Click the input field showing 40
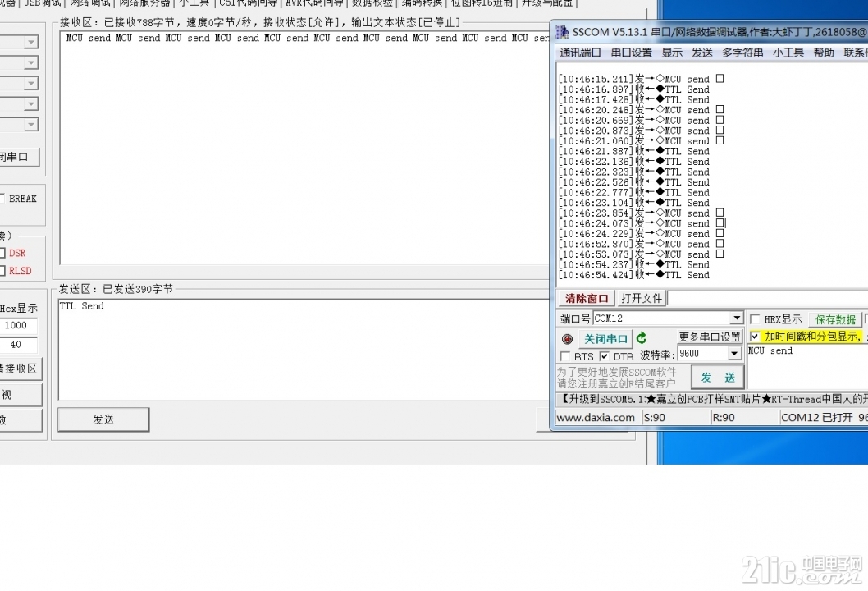The image size is (868, 591). tap(18, 345)
